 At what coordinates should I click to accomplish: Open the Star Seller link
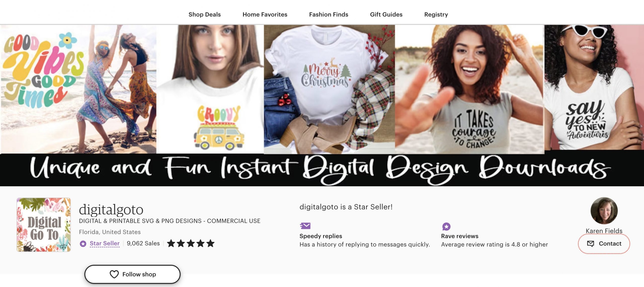point(105,243)
